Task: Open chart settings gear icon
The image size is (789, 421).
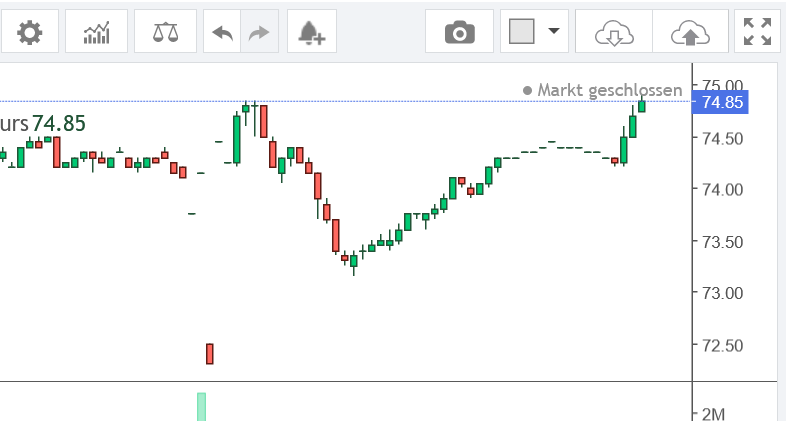Action: [29, 33]
